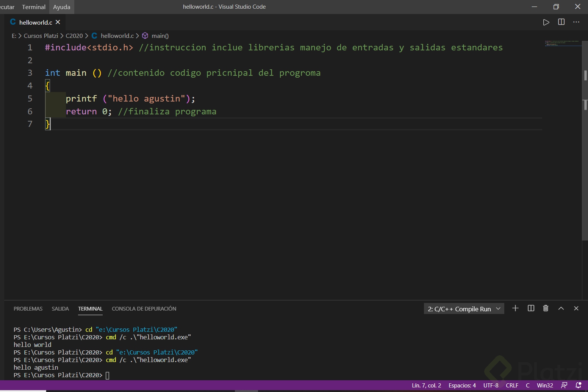
Task: Maximize the panel with the up chevron
Action: pos(561,308)
